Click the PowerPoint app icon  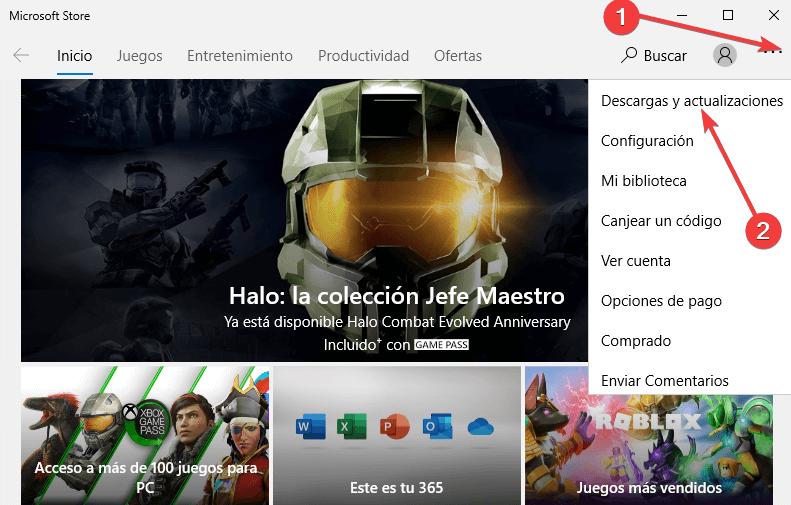394,427
